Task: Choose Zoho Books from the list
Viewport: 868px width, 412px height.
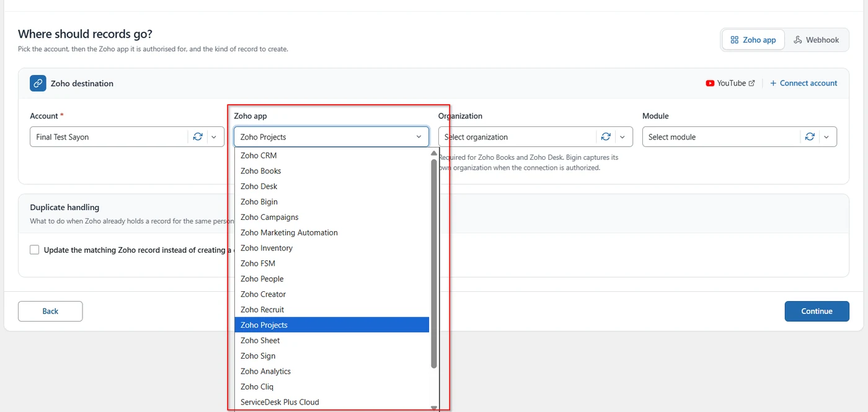Action: coord(332,171)
